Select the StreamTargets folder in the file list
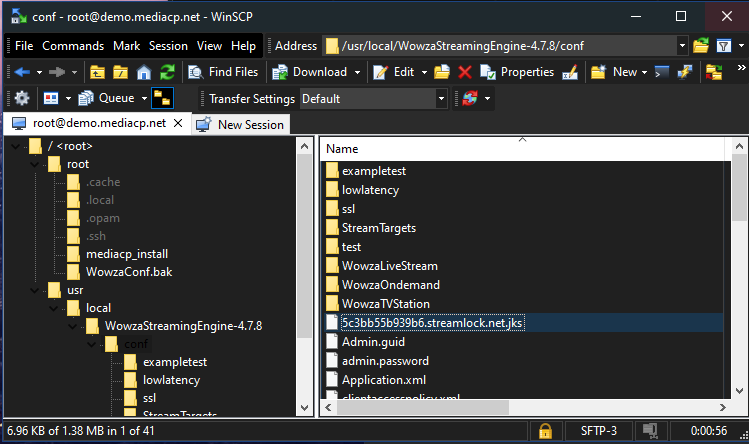The image size is (749, 444). (x=379, y=228)
